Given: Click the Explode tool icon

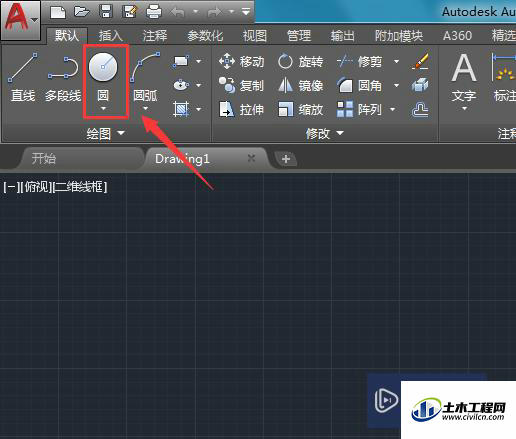Looking at the screenshot, I should (x=420, y=85).
